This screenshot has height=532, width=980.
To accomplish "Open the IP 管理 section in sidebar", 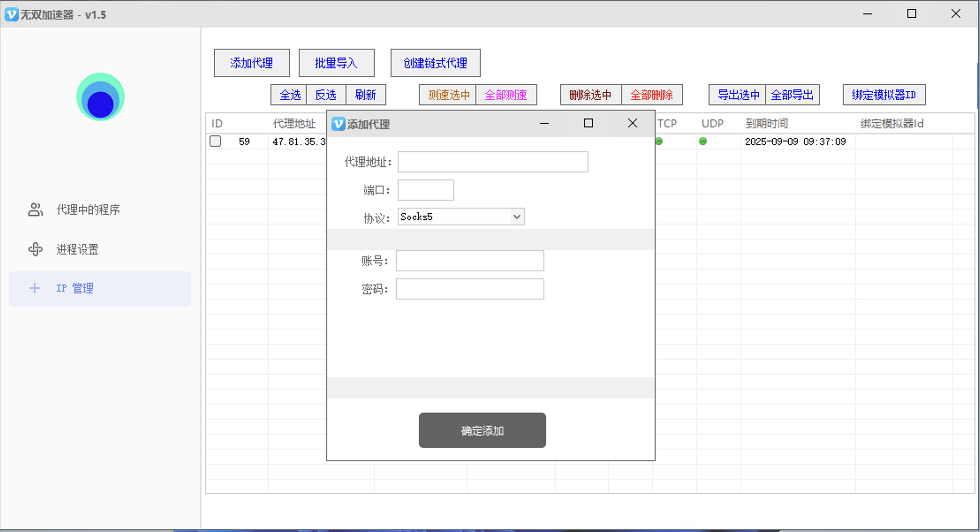I will 74,288.
